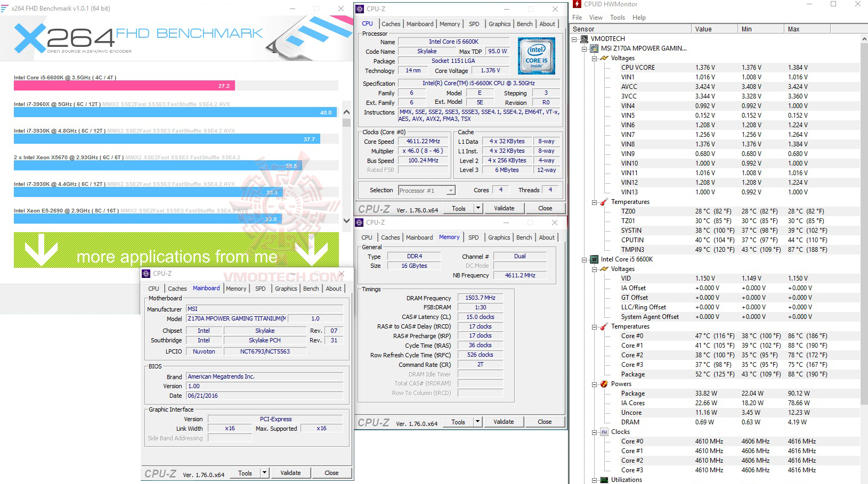Click the chip icon beside Intel Core i5 6600K
Image resolution: width=868 pixels, height=484 pixels.
click(x=594, y=259)
